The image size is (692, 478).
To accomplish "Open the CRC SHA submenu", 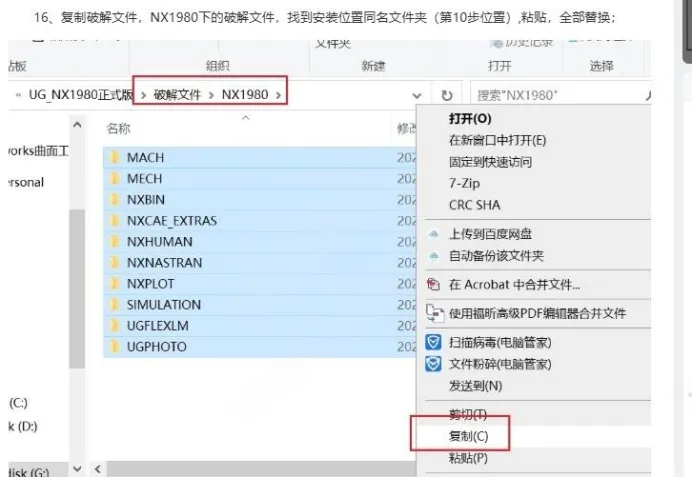I will [x=474, y=205].
